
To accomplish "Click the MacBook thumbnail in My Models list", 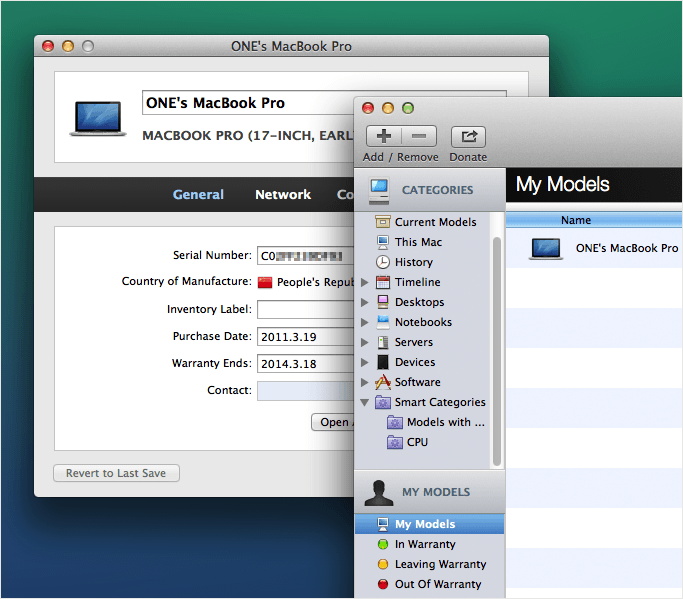I will [x=546, y=249].
